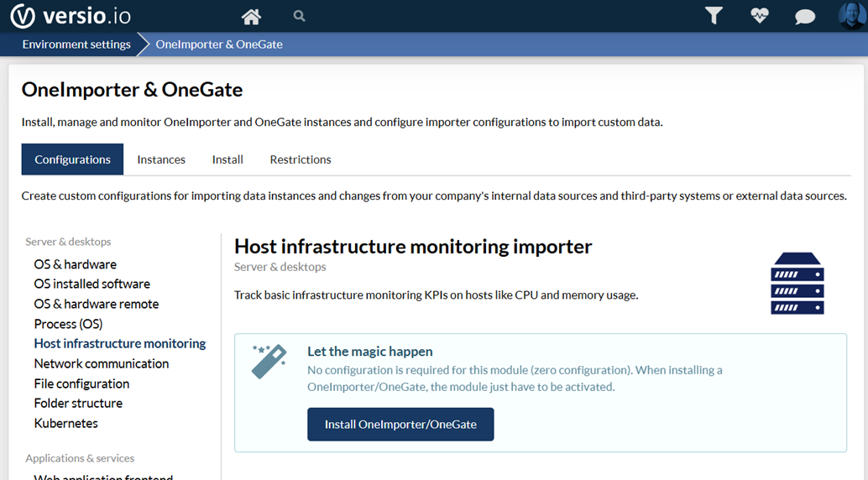
Task: Click the OneImporter & OneGate page title
Action: pyautogui.click(x=133, y=90)
